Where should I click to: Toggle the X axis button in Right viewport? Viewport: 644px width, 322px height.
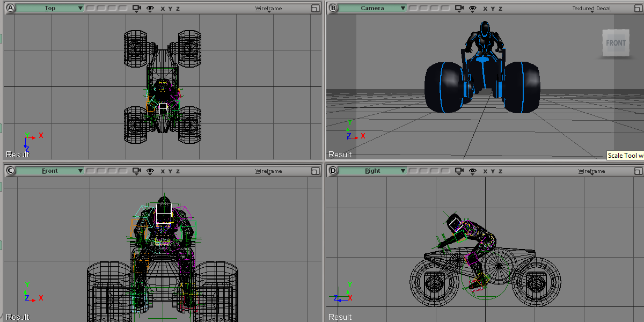coord(485,171)
